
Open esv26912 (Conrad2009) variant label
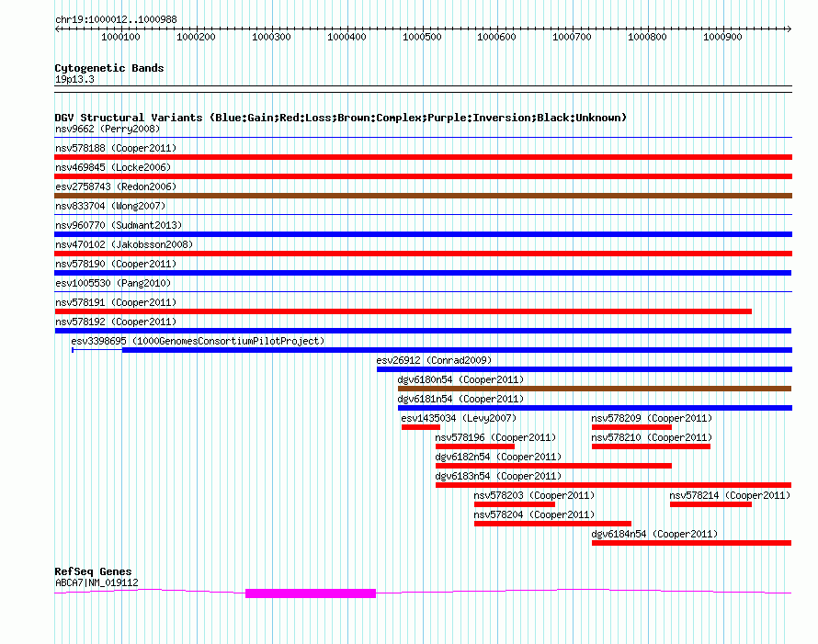pos(434,360)
